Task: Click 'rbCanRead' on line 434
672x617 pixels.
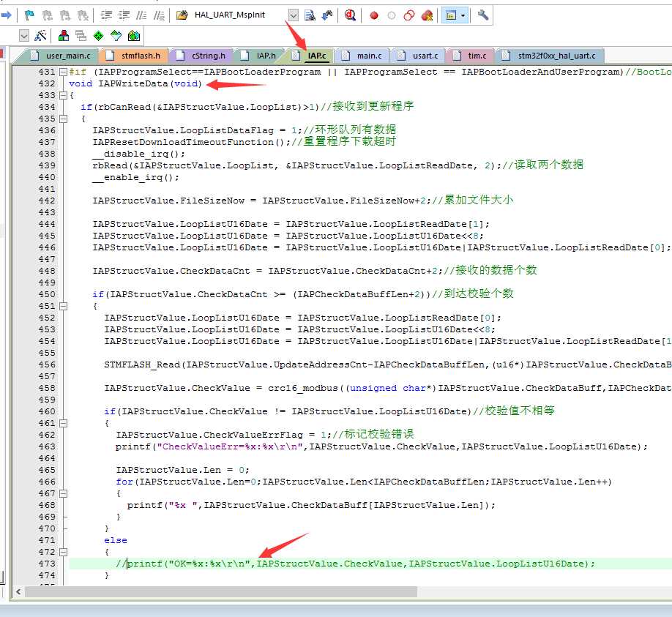Action: [124, 107]
